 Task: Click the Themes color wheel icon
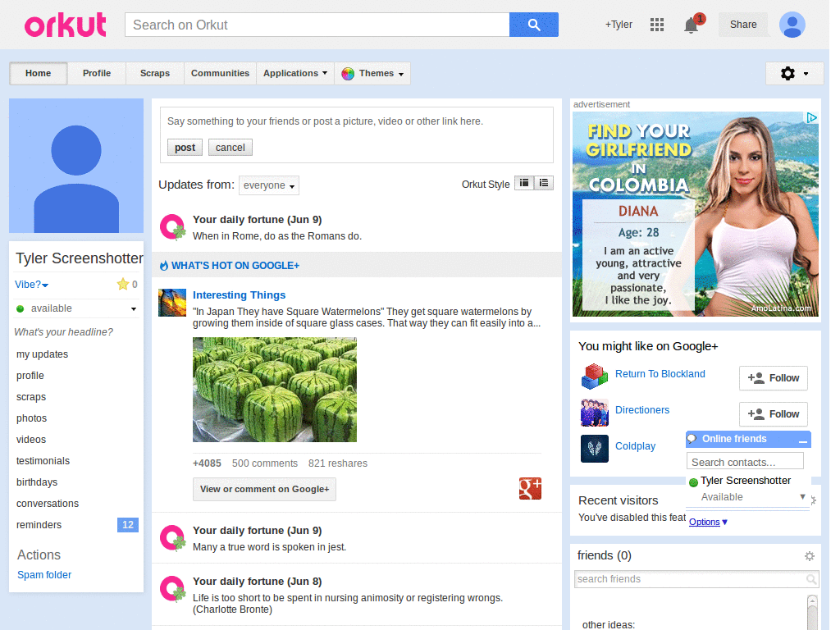tap(348, 73)
